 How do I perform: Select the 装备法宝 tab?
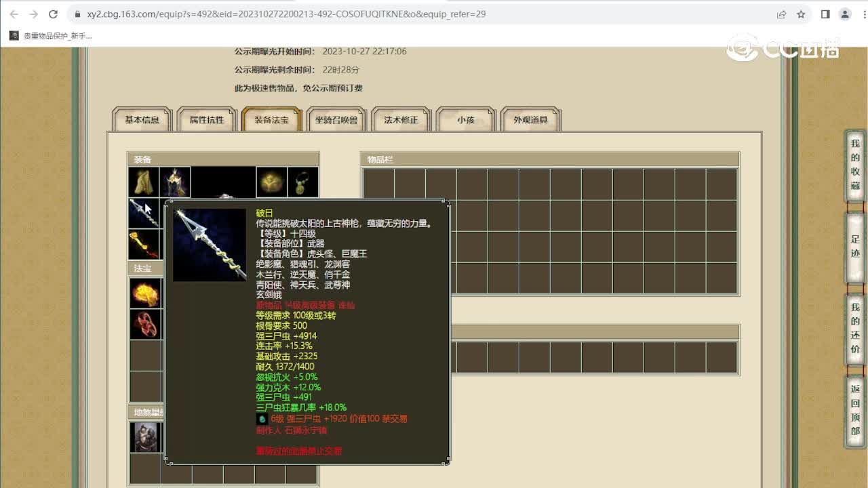click(x=271, y=120)
